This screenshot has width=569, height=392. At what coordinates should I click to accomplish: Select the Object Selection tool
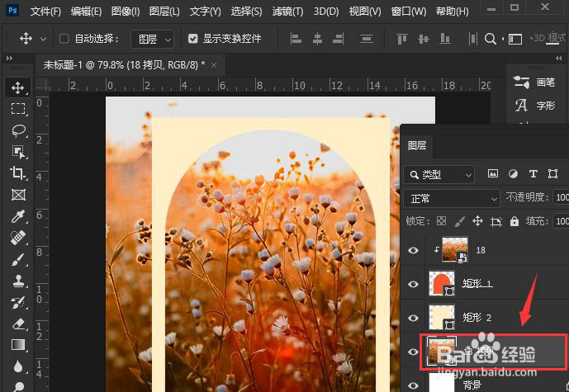coord(18,152)
